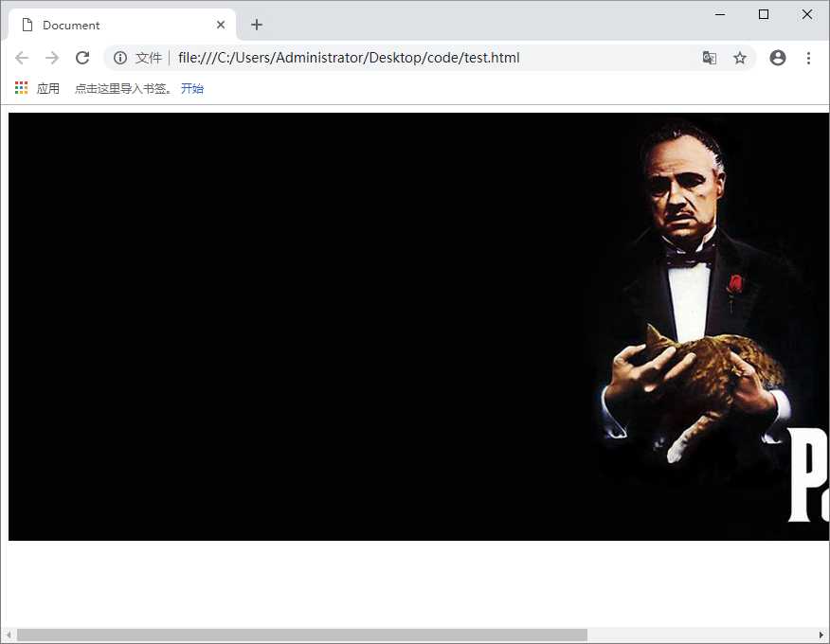The image size is (830, 644).
Task: Click the horizontal scrollbar thumb
Action: click(302, 635)
